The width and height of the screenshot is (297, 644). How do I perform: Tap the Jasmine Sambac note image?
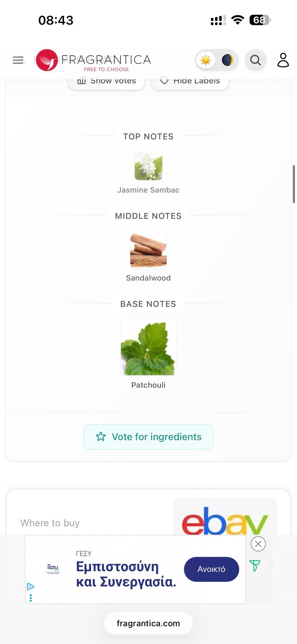[x=148, y=166]
